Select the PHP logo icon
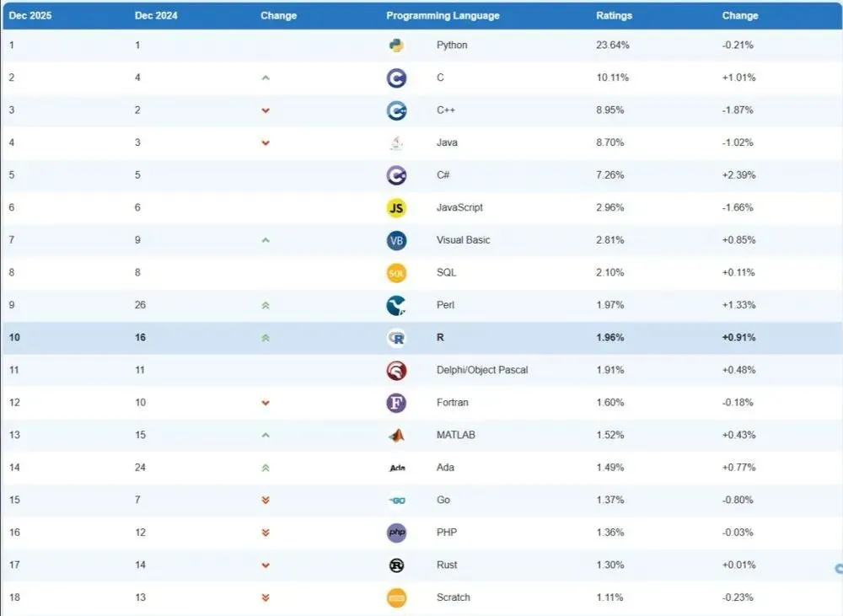Viewport: 843px width, 616px height. pos(396,533)
